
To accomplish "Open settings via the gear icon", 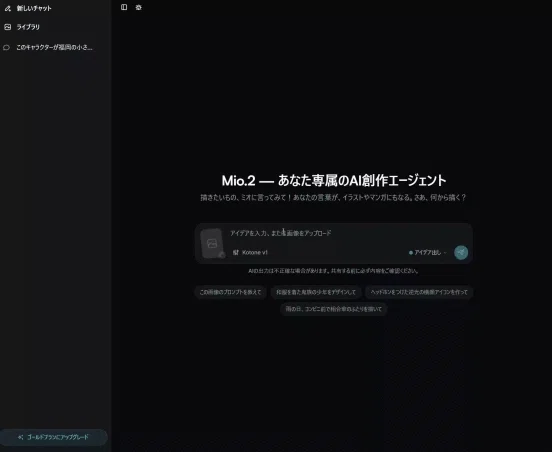I will pyautogui.click(x=139, y=7).
